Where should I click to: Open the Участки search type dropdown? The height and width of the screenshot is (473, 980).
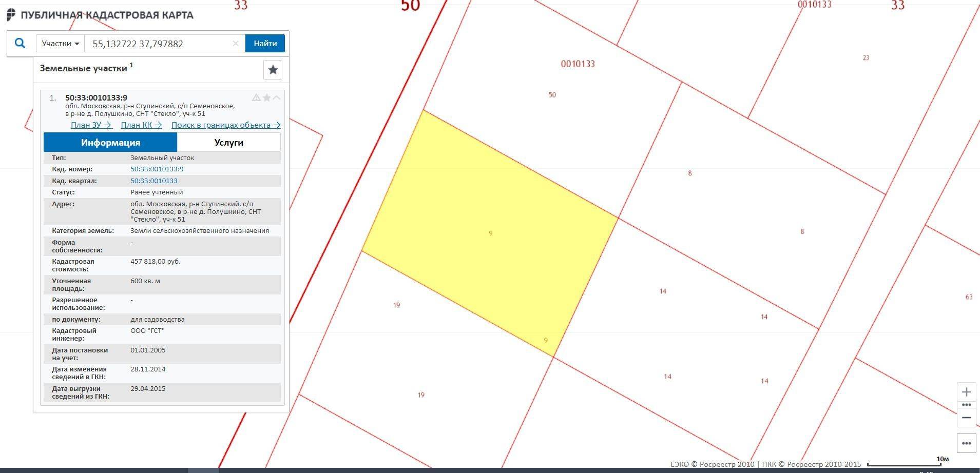pos(60,44)
